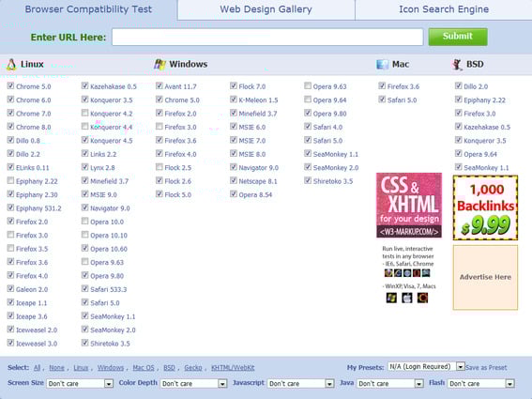This screenshot has height=399, width=532.
Task: Check the Linux Opera 10.10 checkbox
Action: (84, 235)
